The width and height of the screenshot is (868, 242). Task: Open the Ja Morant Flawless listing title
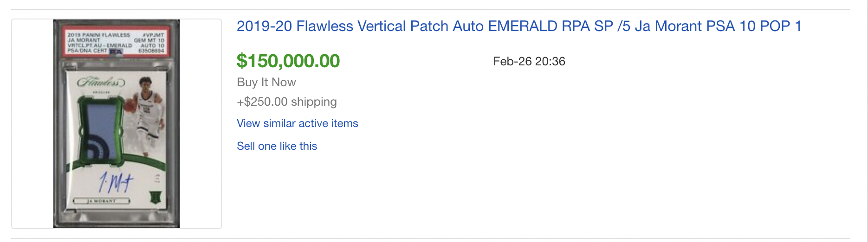click(x=519, y=26)
